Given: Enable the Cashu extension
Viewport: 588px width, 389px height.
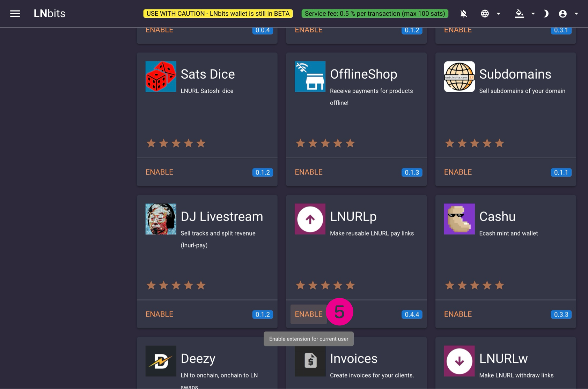Looking at the screenshot, I should tap(458, 314).
